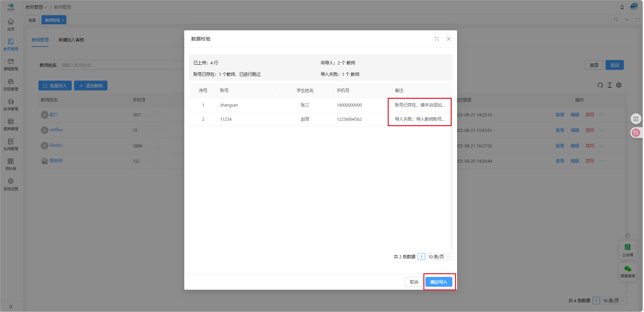This screenshot has height=312, width=644.
Task: Click the 教师姓名 search input field
Action: [121, 65]
